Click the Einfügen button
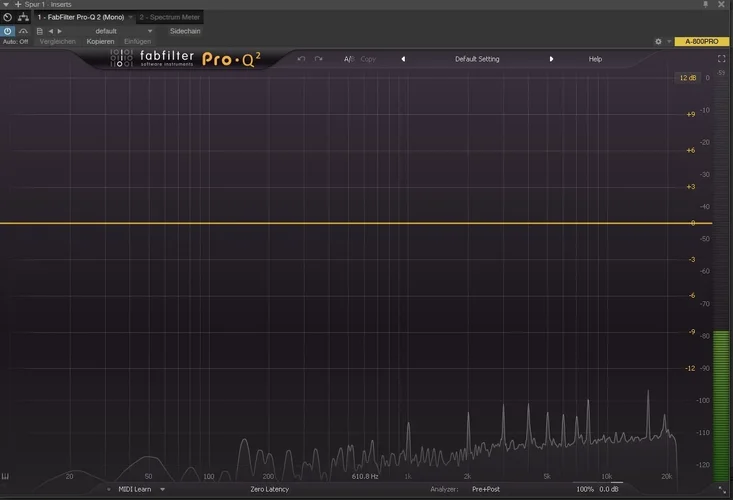This screenshot has width=733, height=500. 137,42
